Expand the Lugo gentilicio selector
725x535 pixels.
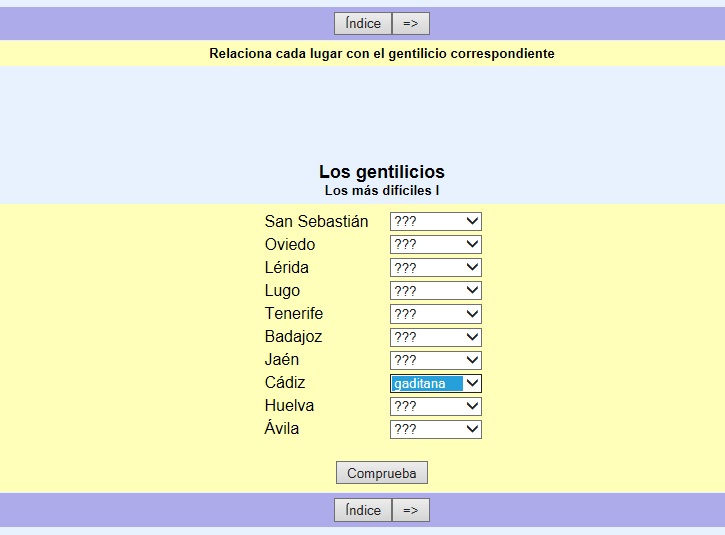(435, 290)
